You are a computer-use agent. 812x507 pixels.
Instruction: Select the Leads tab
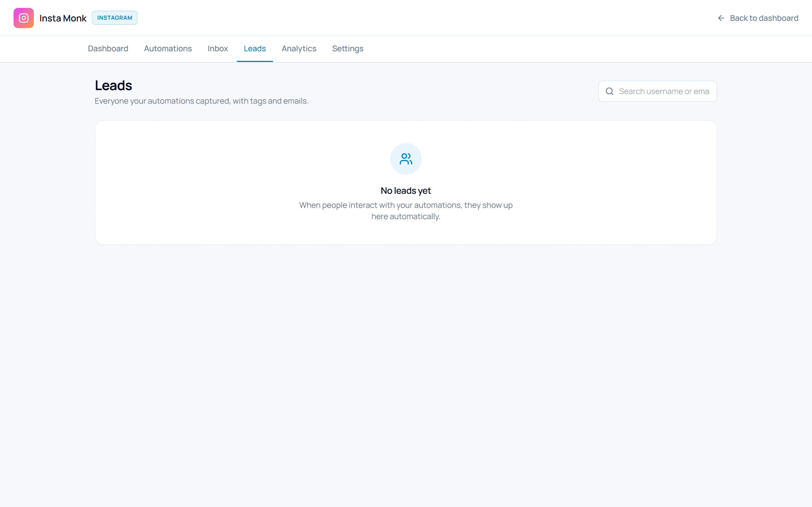255,49
